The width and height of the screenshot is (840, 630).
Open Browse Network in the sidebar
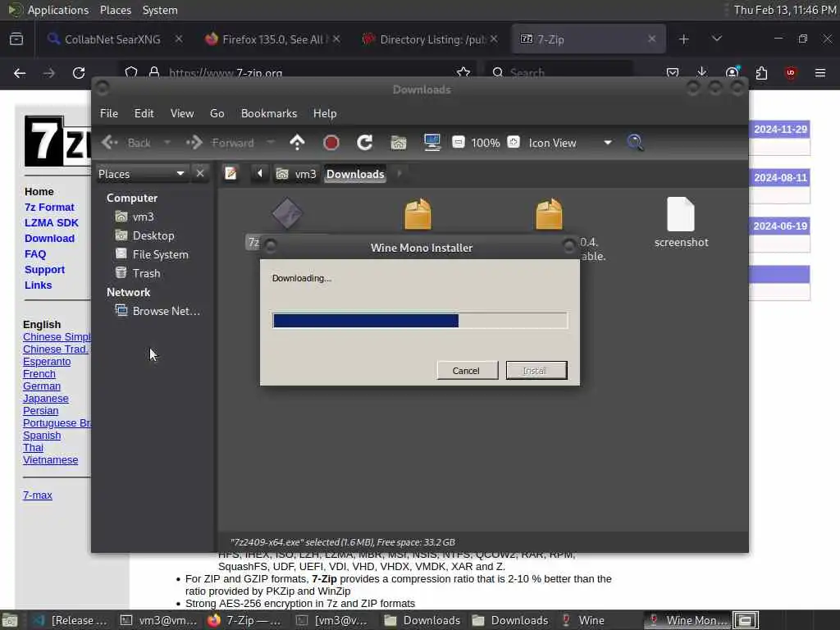166,311
